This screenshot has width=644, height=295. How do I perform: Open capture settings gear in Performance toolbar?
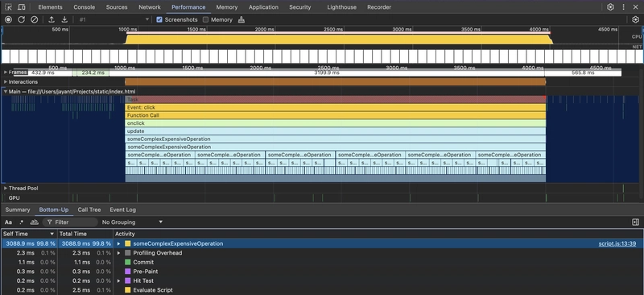[x=635, y=19]
